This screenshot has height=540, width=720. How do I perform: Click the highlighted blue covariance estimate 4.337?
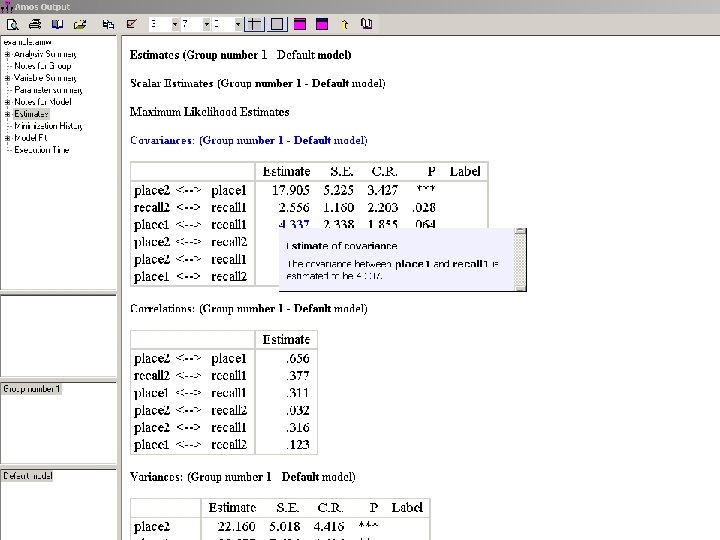[294, 224]
